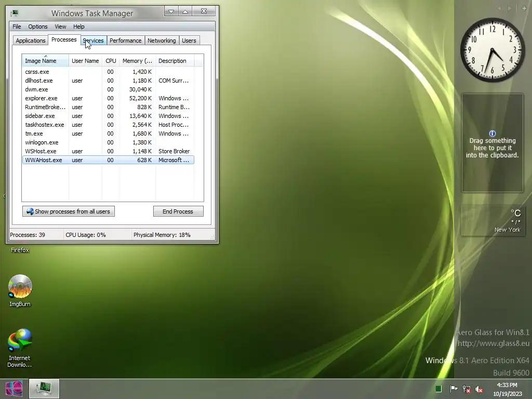Screen dimensions: 532x399
Task: Select the WSHost.exe process row
Action: (108, 151)
